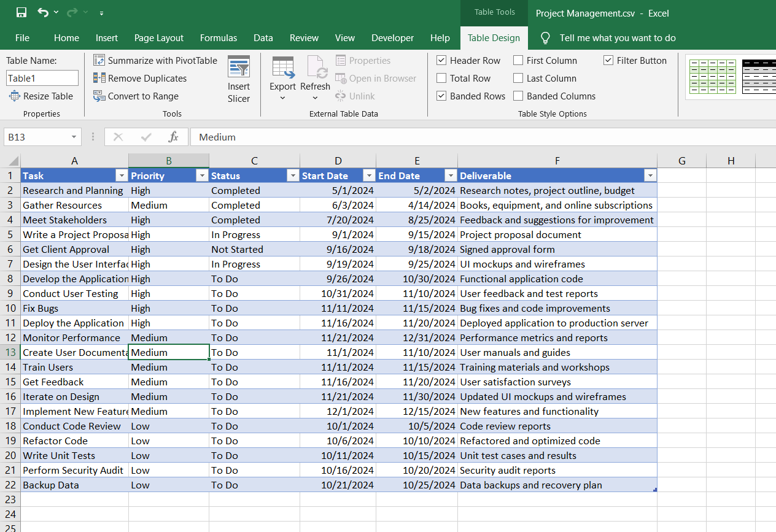Click the Refresh icon
Image resolution: width=776 pixels, height=532 pixels.
[316, 66]
